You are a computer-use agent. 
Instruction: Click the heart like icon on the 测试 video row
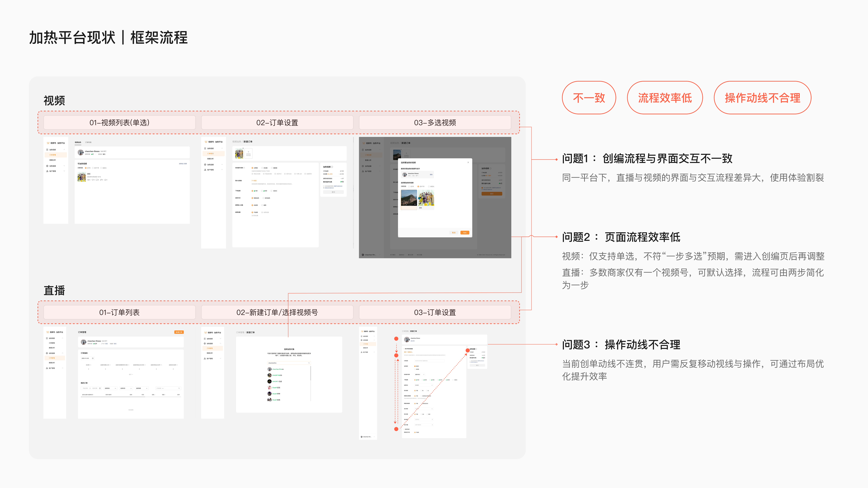point(92,180)
